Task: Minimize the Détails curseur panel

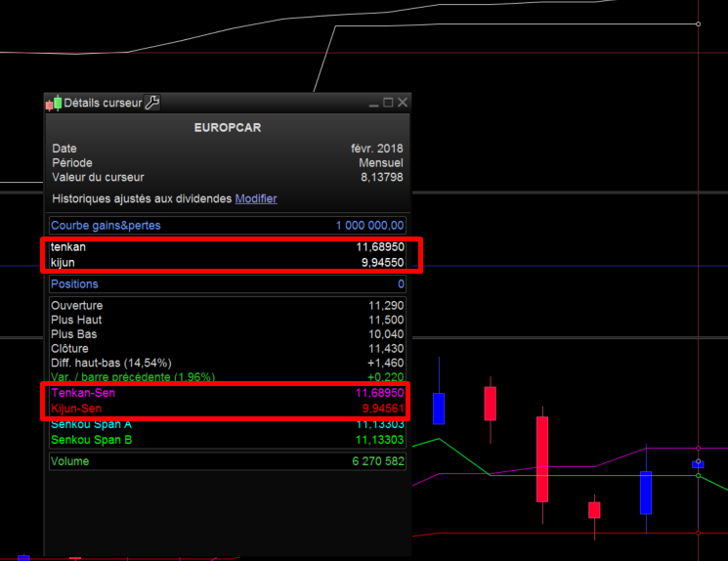Action: (373, 104)
